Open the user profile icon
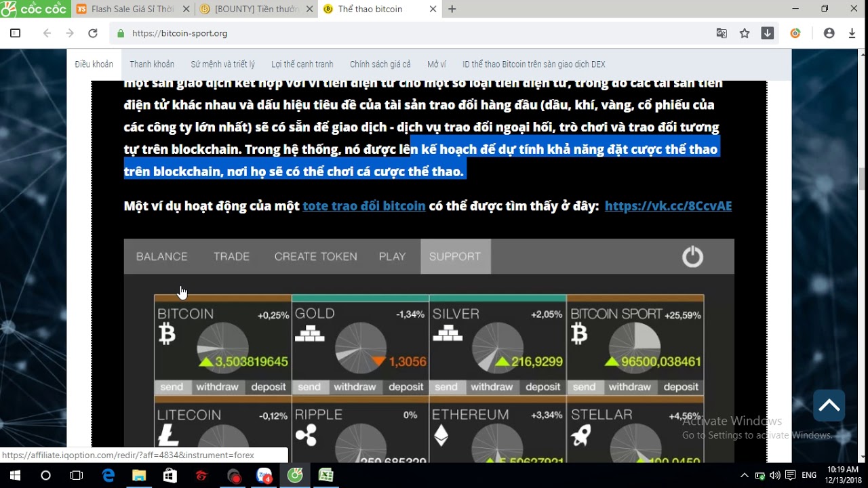Viewport: 868px width, 488px height. click(829, 33)
